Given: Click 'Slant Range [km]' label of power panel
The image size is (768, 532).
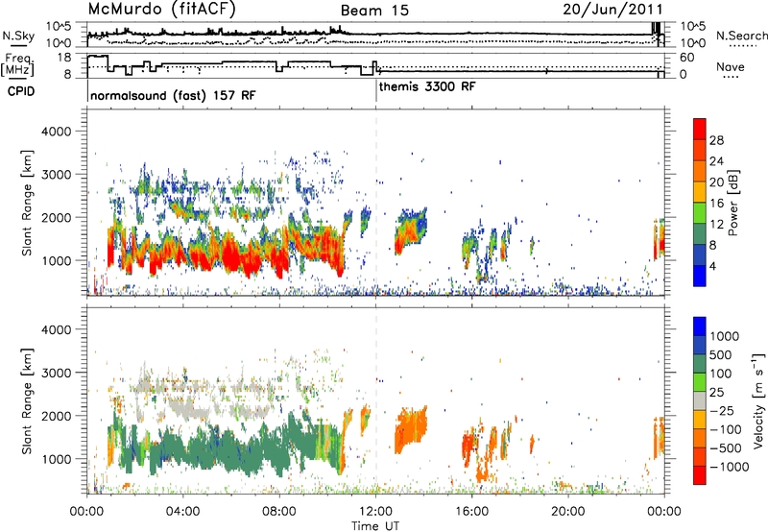Looking at the screenshot, I should [x=27, y=203].
